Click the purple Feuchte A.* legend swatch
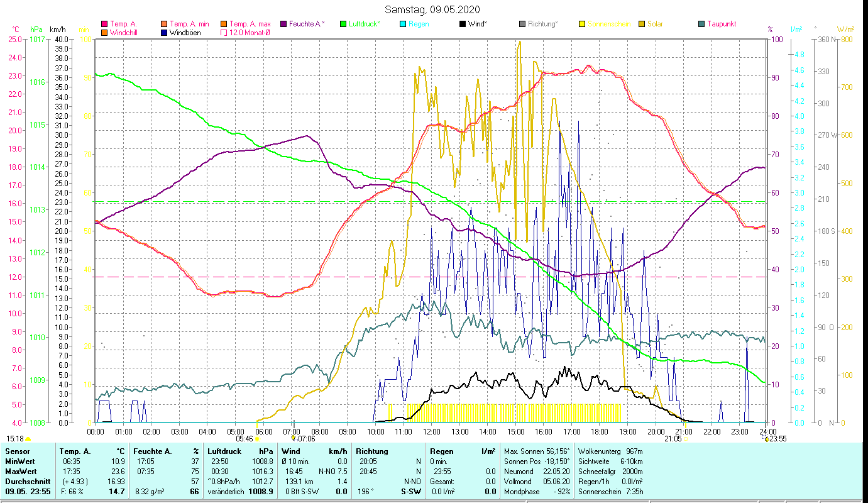 click(283, 24)
